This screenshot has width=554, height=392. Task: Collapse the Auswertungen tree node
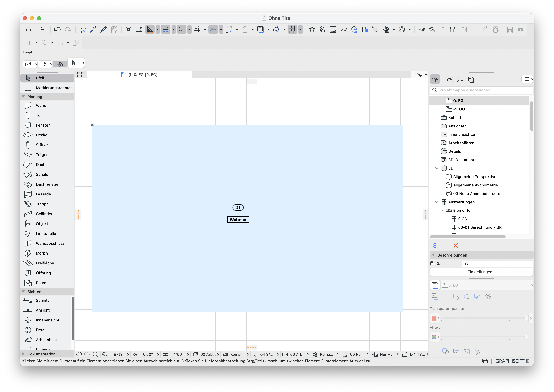(437, 202)
